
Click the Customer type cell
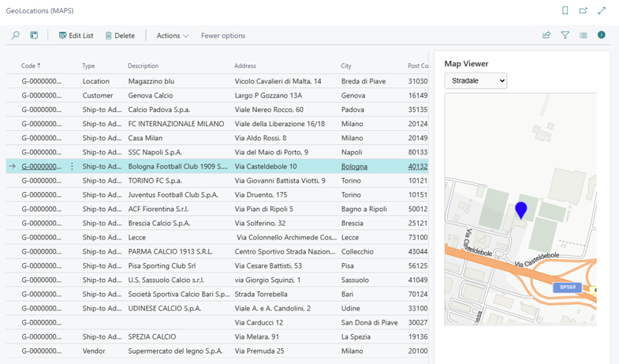tap(98, 95)
